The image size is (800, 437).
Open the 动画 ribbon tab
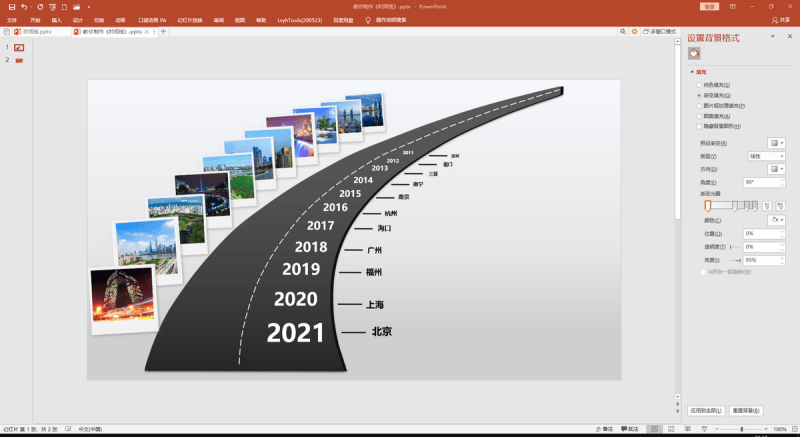[120, 19]
